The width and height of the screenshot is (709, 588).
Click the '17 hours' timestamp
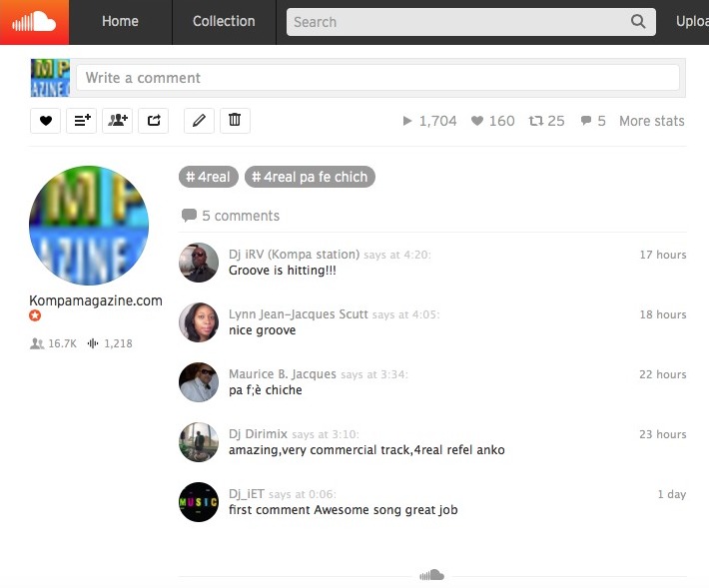tap(663, 255)
